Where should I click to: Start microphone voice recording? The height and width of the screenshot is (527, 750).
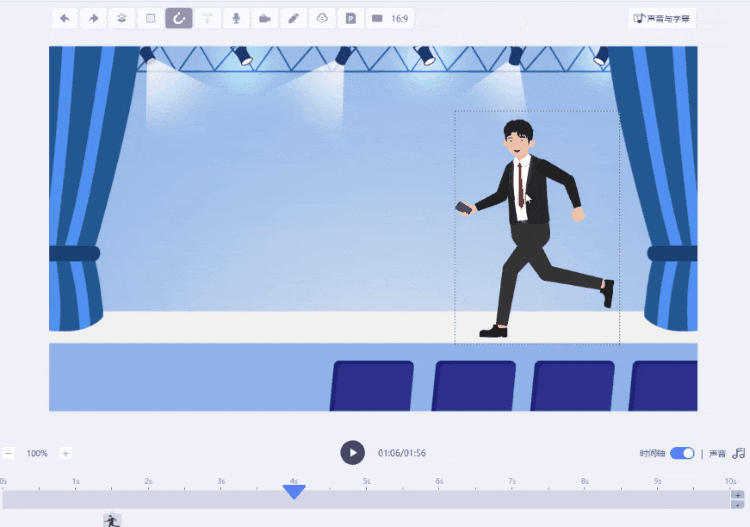tap(236, 19)
